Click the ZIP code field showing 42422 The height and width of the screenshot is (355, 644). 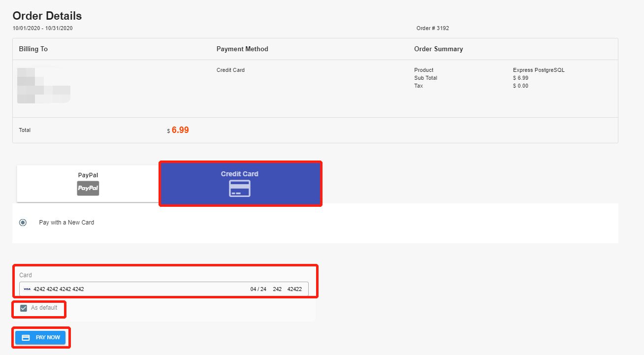tap(295, 289)
